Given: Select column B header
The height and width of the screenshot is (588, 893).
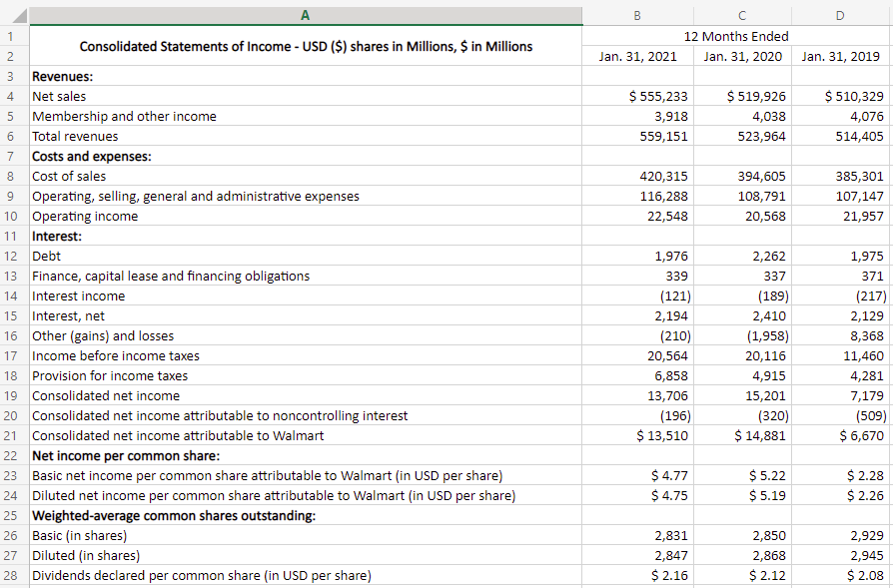Looking at the screenshot, I should 637,16.
